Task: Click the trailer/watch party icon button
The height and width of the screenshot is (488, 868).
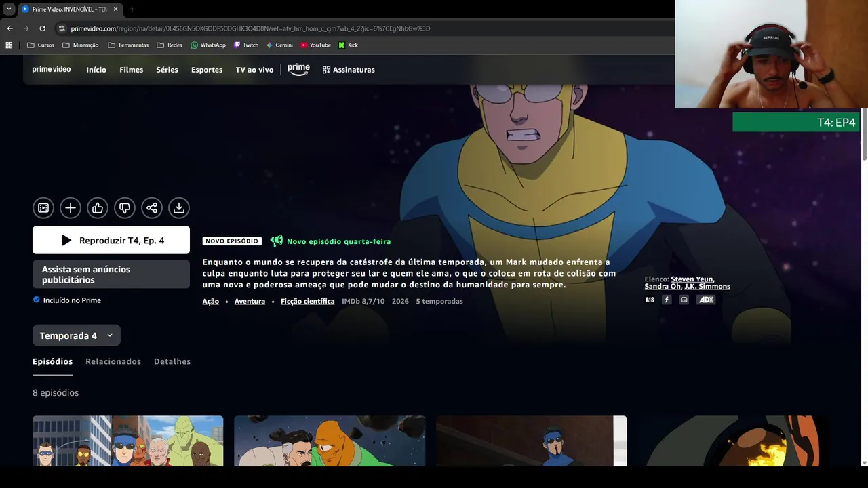Action: tap(43, 208)
